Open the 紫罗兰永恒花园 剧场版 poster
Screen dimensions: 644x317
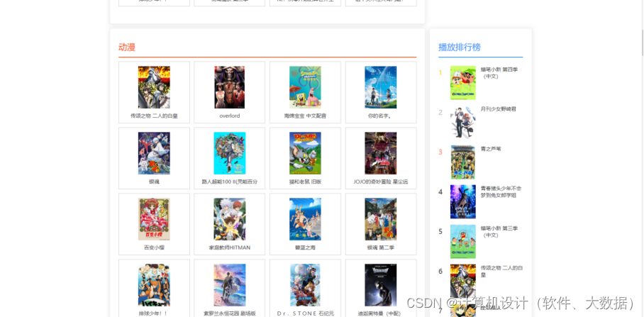(230, 285)
